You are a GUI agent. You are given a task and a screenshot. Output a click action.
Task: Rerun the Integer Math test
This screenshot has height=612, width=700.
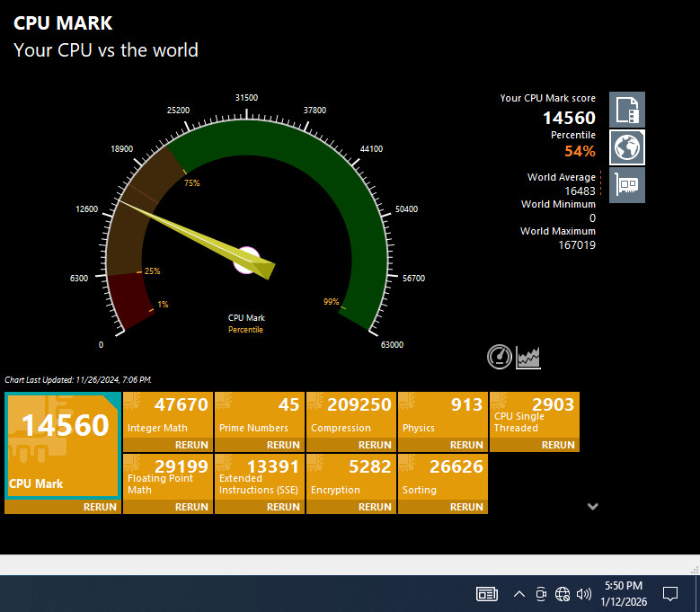pyautogui.click(x=191, y=445)
